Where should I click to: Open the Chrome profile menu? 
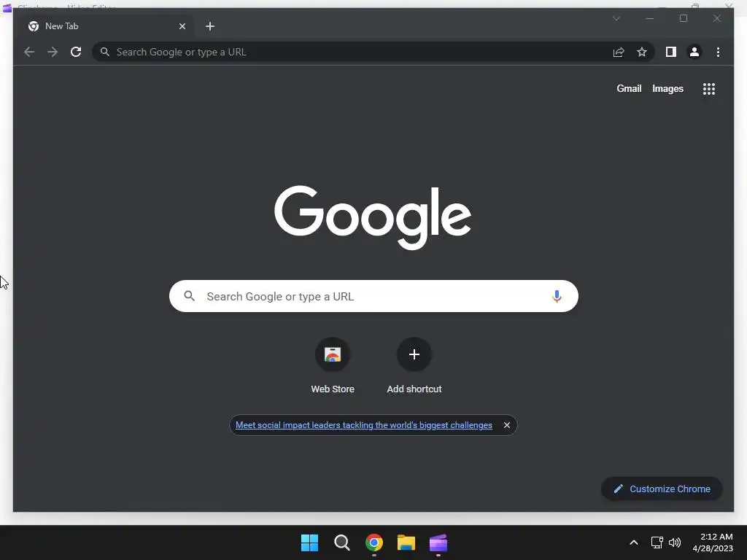point(694,52)
